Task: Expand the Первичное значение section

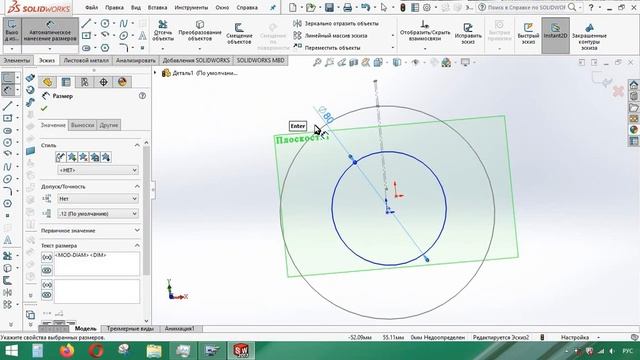Action: [137, 231]
